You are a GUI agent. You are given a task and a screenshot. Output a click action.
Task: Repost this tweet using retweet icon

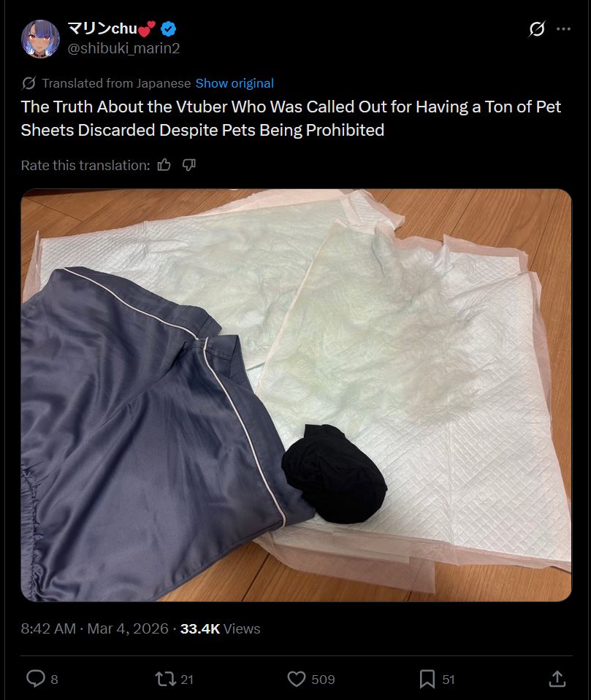[x=165, y=679]
